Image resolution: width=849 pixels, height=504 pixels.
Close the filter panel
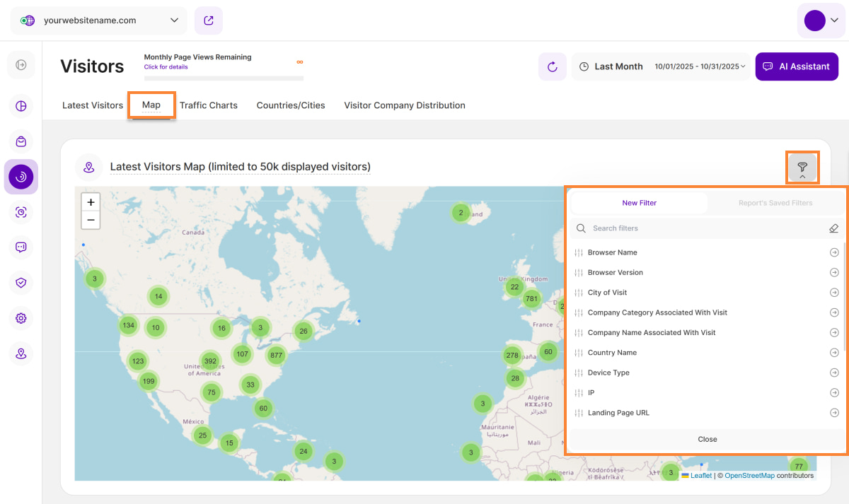click(707, 439)
